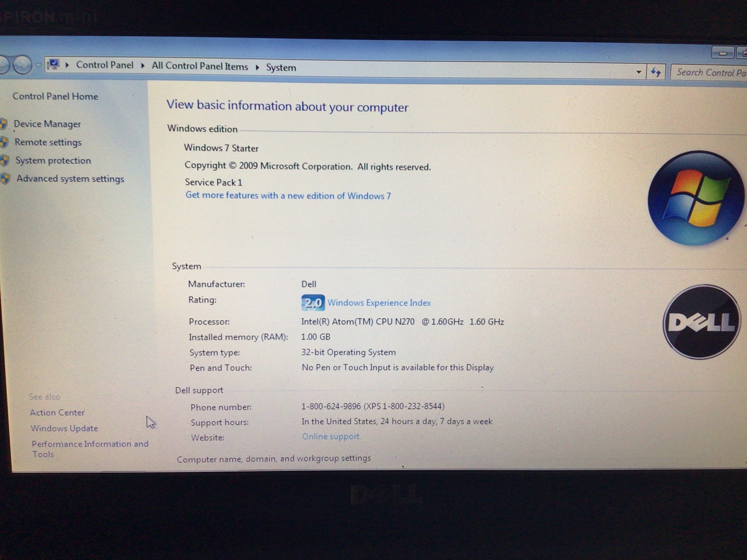
Task: Click the 2.0 rating badge
Action: (313, 302)
